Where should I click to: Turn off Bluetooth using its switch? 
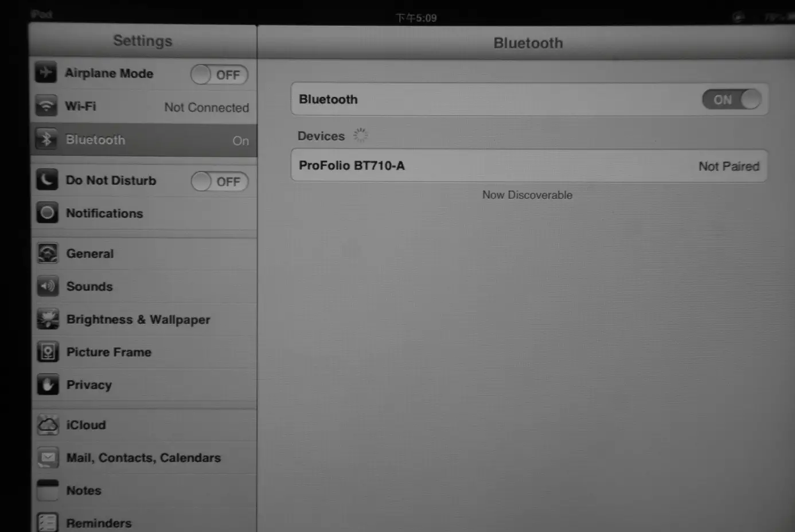click(731, 99)
